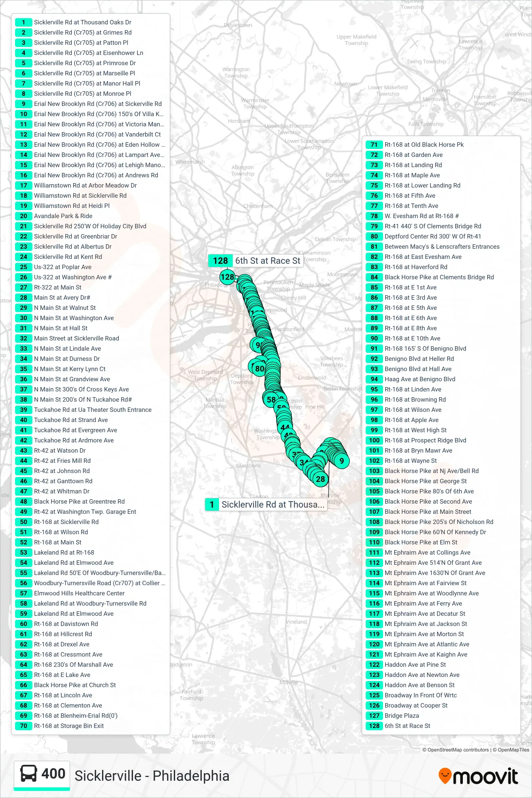Select stop 94 Haag Ave at Benigno Blvd
532x798 pixels.
[411, 379]
